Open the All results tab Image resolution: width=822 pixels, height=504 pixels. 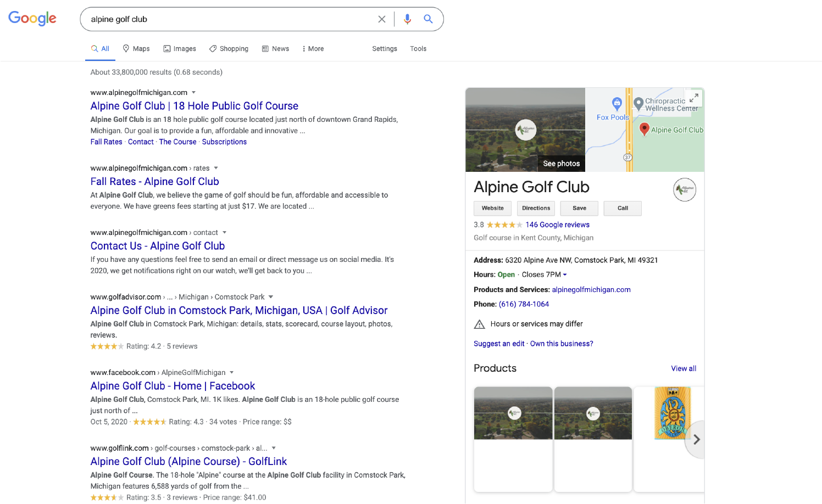(101, 49)
